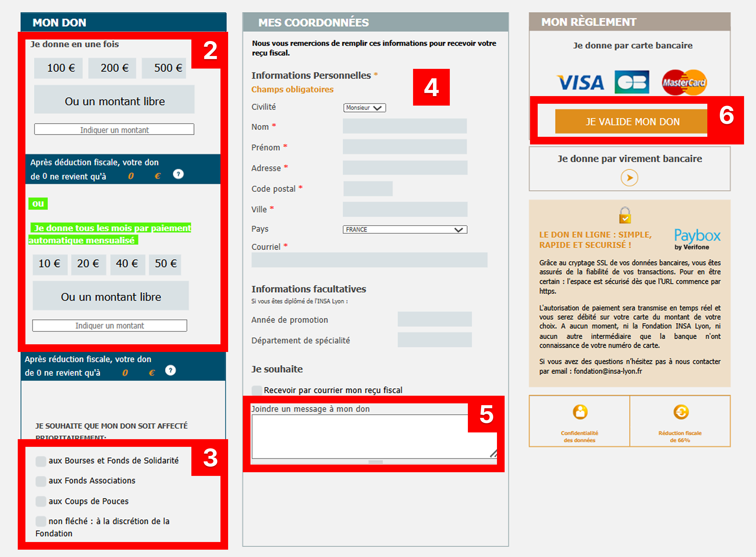Click the fondation@insa-lyon.fr email text
Image resolution: width=756 pixels, height=557 pixels.
[608, 371]
